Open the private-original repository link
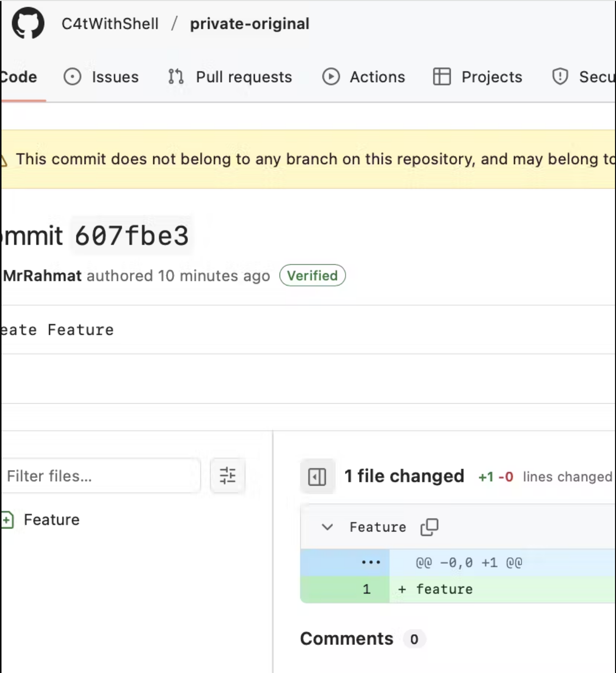 249,24
